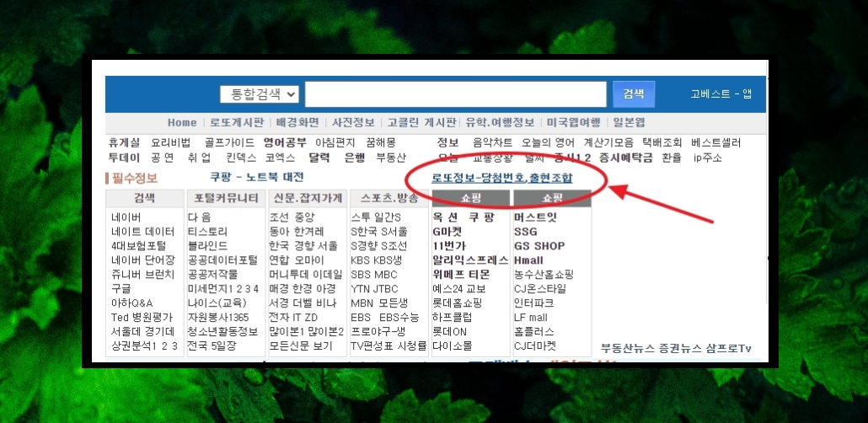Open the 홈플러스 link
This screenshot has height=423, width=868.
pyautogui.click(x=534, y=332)
